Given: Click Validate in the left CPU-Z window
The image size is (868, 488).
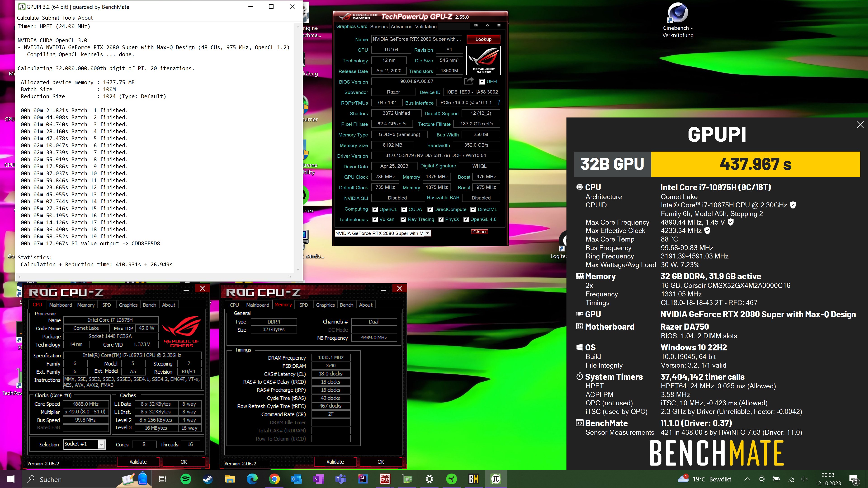Looking at the screenshot, I should point(138,462).
